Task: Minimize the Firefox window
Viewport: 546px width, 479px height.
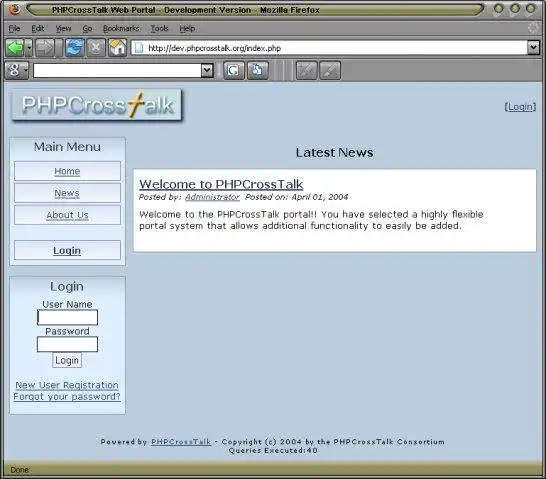Action: coord(499,8)
